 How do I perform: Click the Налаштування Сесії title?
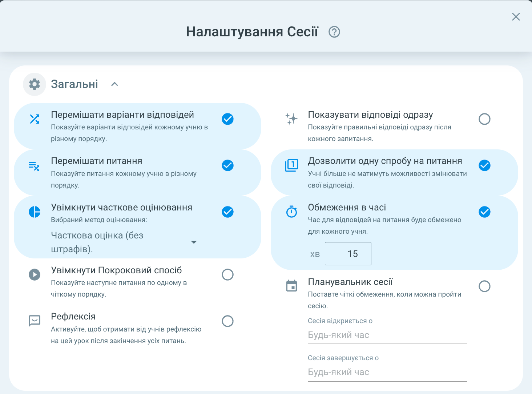coord(252,32)
